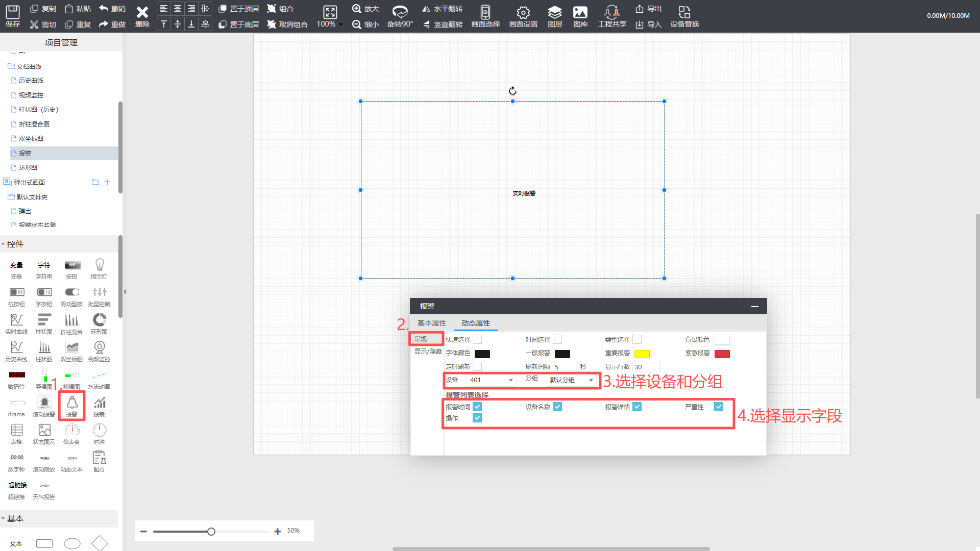
Task: Click the 画面设置 gear icon
Action: point(523,12)
